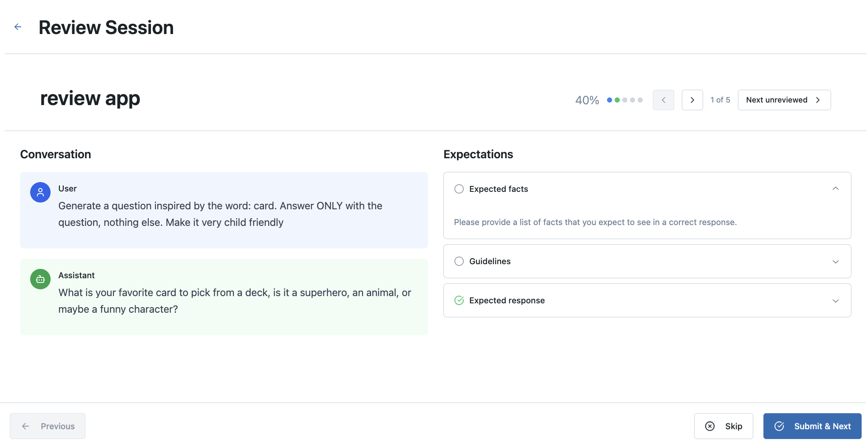Click the user avatar icon in conversation

point(40,192)
